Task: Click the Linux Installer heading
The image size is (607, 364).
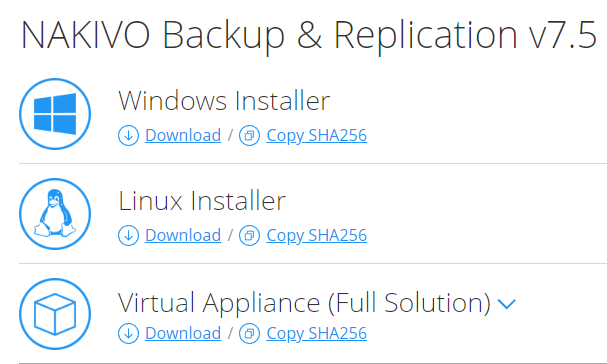Action: click(202, 201)
